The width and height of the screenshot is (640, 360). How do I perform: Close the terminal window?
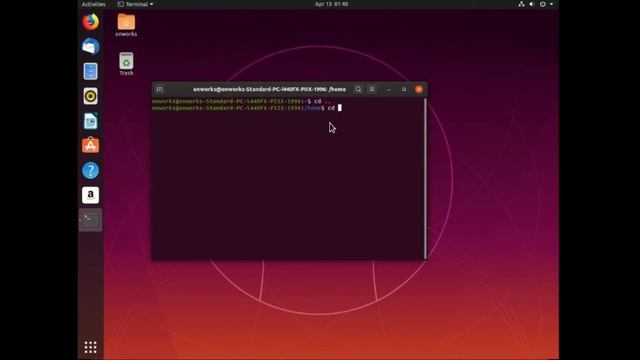click(x=419, y=89)
